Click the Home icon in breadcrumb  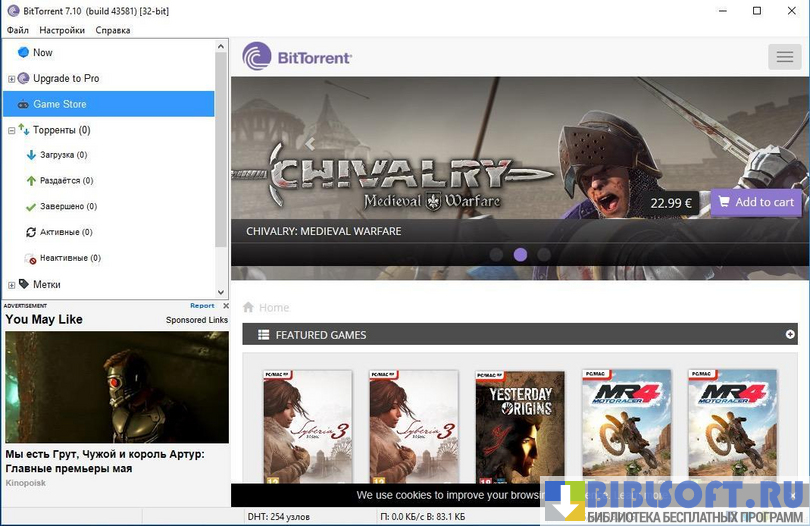(x=249, y=308)
